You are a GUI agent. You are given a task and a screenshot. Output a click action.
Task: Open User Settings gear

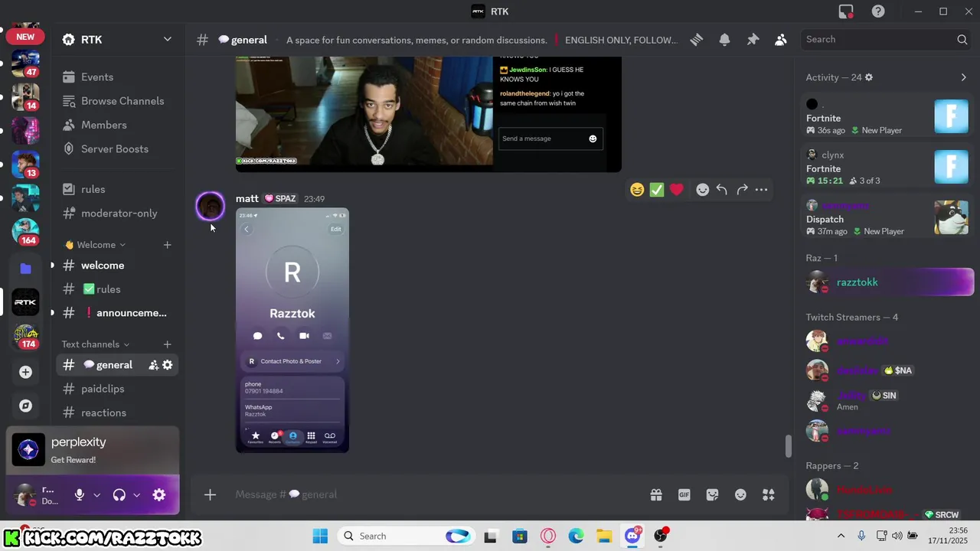click(x=159, y=495)
